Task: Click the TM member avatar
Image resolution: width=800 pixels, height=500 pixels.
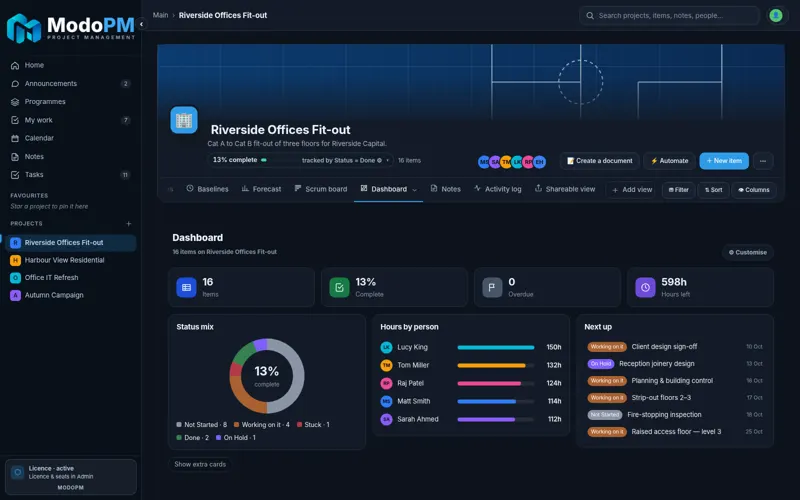Action: coord(506,162)
